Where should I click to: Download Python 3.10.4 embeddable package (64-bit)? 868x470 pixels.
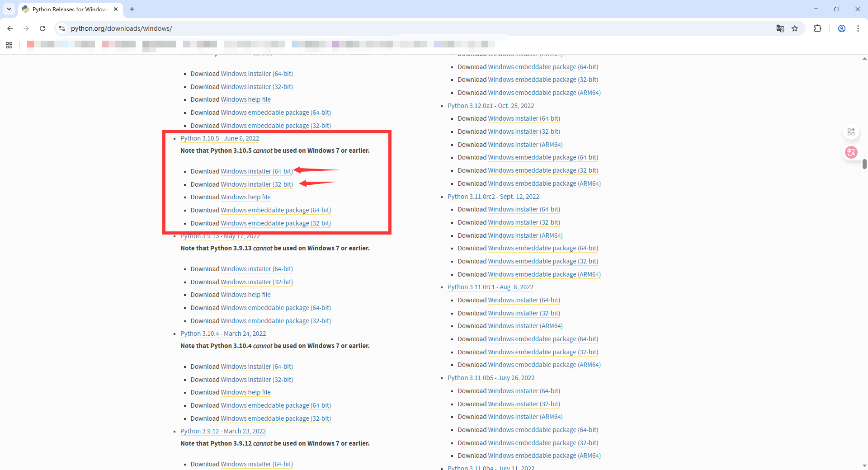(x=276, y=405)
